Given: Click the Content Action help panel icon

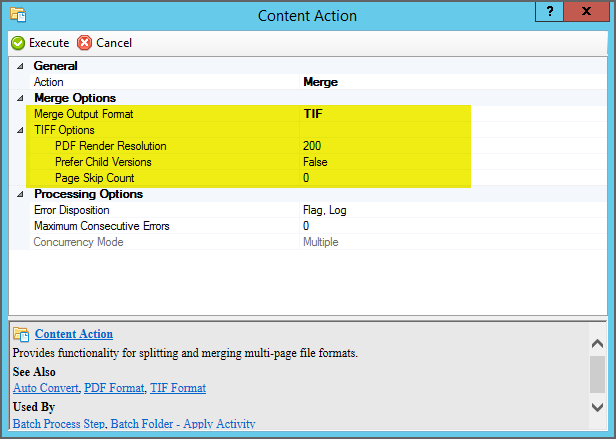Looking at the screenshot, I should click(21, 334).
